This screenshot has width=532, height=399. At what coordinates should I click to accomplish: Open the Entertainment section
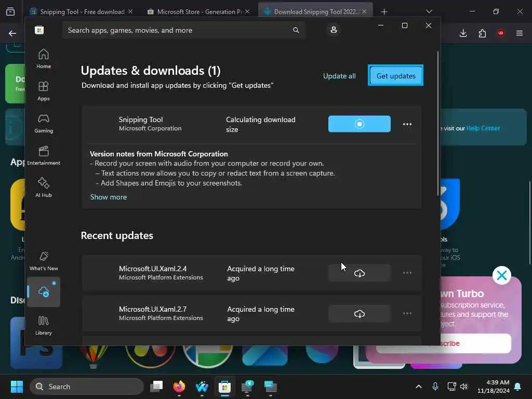44,156
